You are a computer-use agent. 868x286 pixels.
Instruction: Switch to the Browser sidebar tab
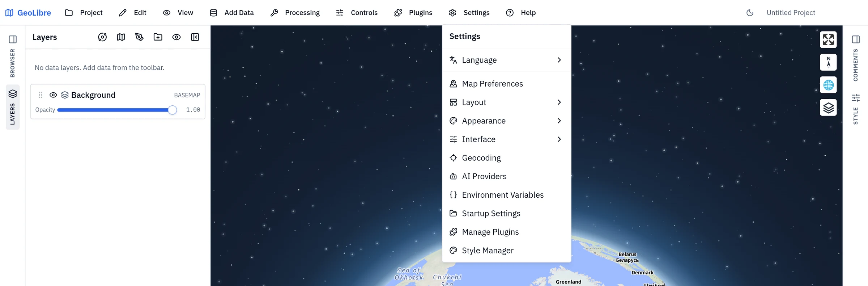(13, 63)
